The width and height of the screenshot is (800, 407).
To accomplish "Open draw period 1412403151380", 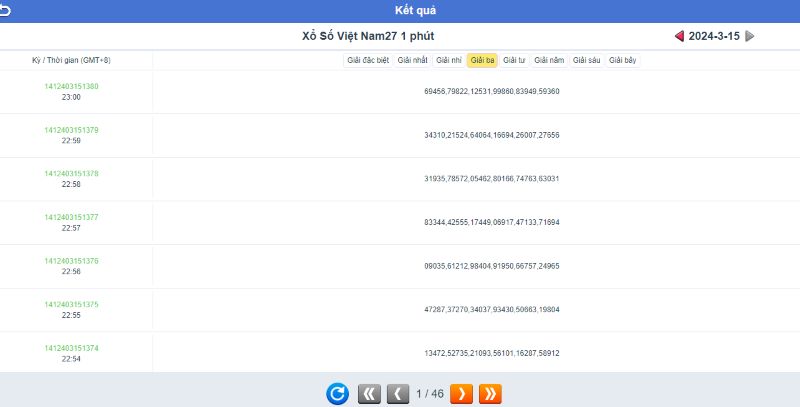I will point(71,86).
